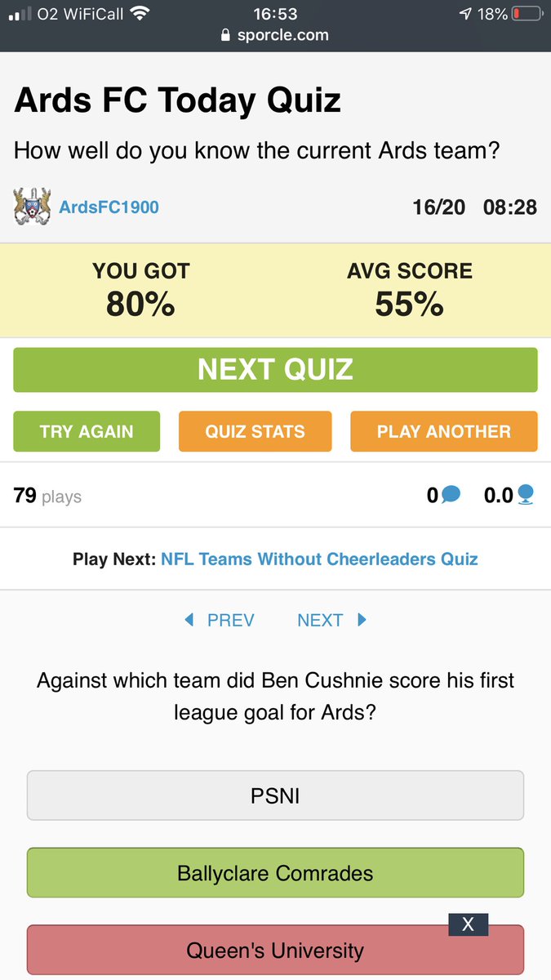Open the comments speech bubble icon
This screenshot has height=980, width=551.
[451, 495]
